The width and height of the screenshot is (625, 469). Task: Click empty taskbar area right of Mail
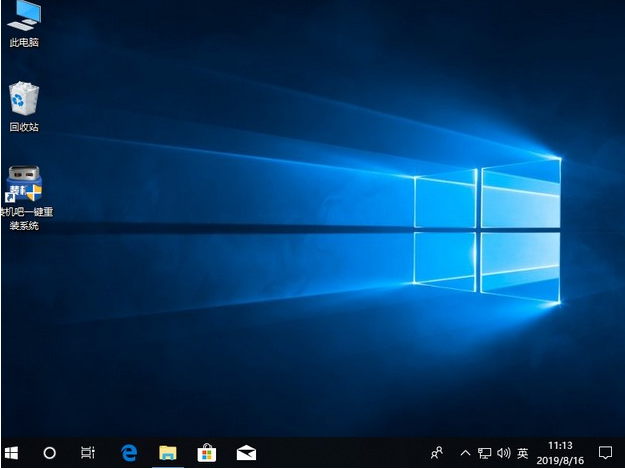click(340, 453)
